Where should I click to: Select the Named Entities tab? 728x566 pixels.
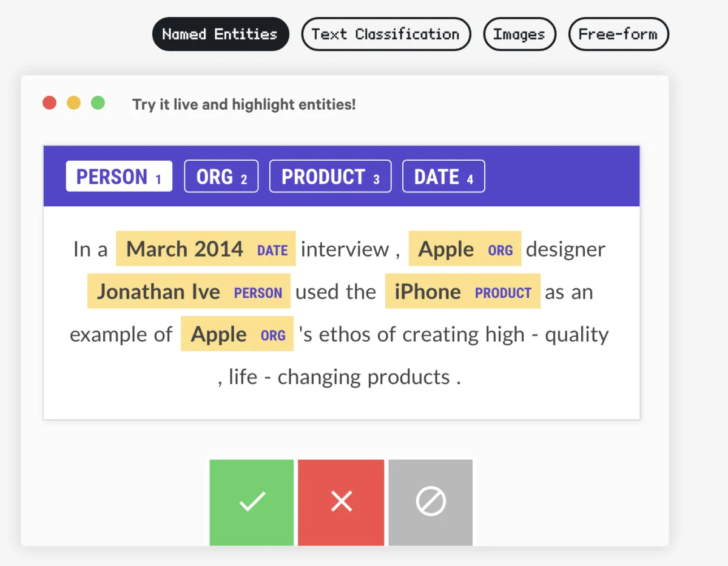pos(220,34)
